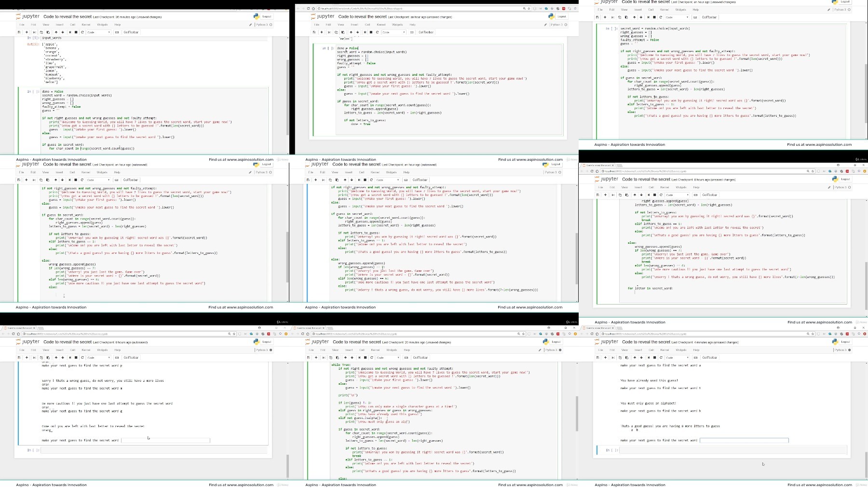
Task: Open Code cell type dropdown in bottom-left tile
Action: coord(98,358)
